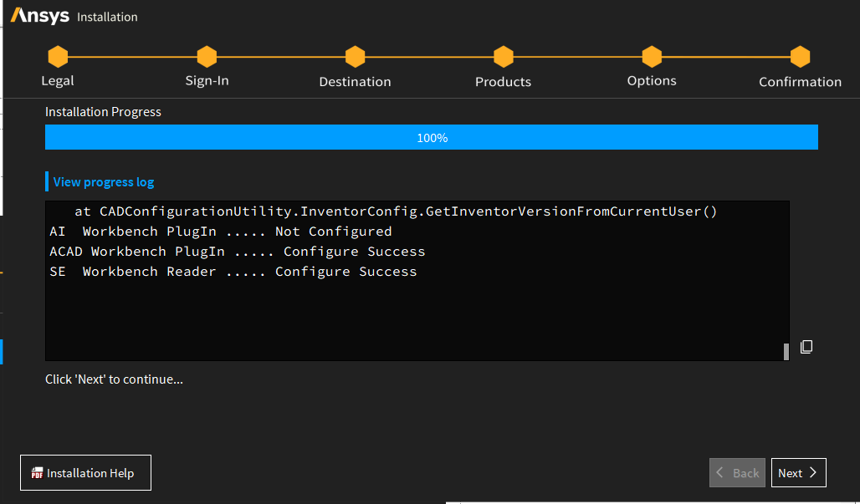Click the 'ACAD Workbench PlugIn' log line
The image size is (860, 504).
(238, 252)
